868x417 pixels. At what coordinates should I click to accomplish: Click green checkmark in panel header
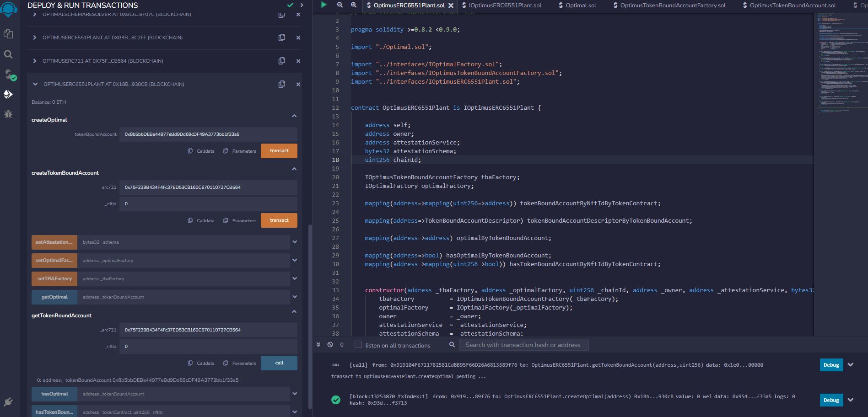(290, 5)
